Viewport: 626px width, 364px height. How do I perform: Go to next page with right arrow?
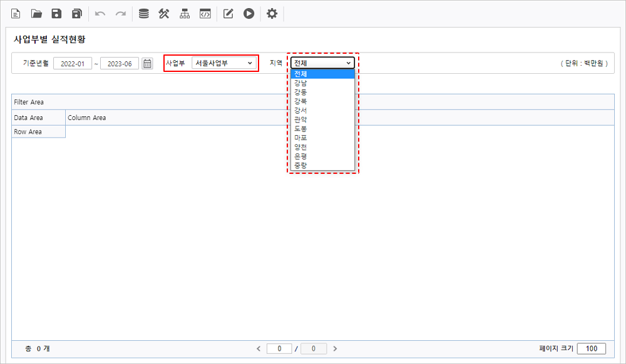pos(335,348)
